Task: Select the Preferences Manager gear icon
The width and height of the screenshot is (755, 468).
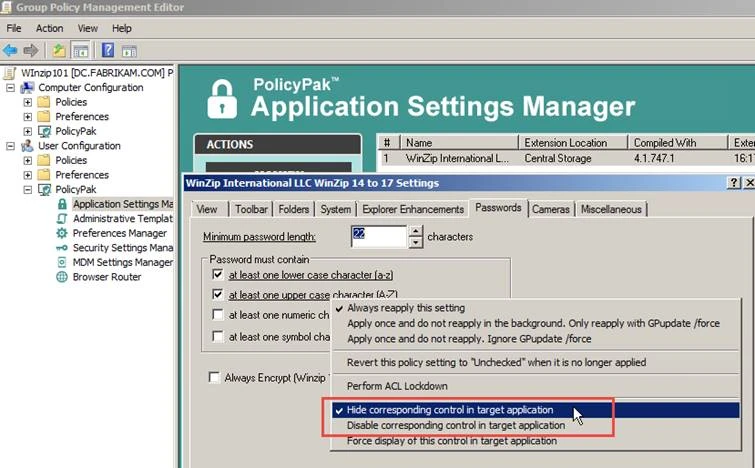Action: pos(62,233)
